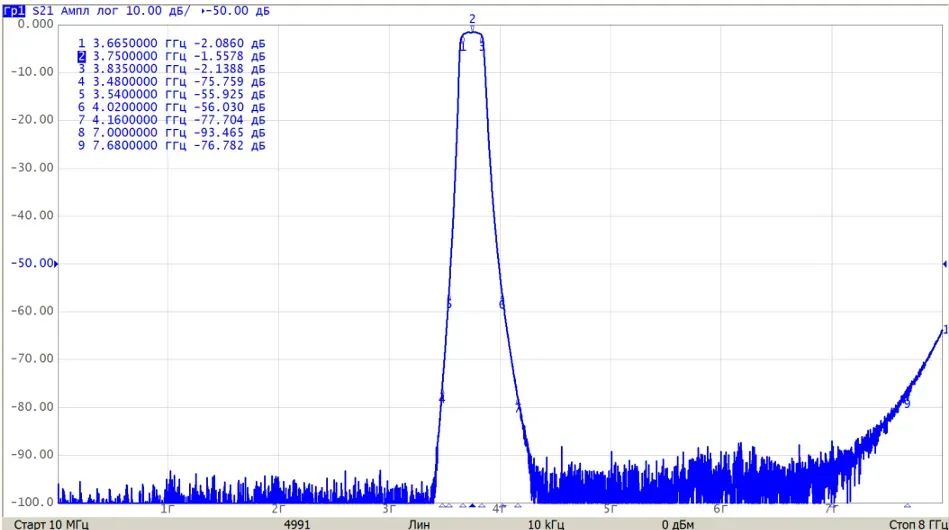Change output power 0 дБм

click(678, 524)
